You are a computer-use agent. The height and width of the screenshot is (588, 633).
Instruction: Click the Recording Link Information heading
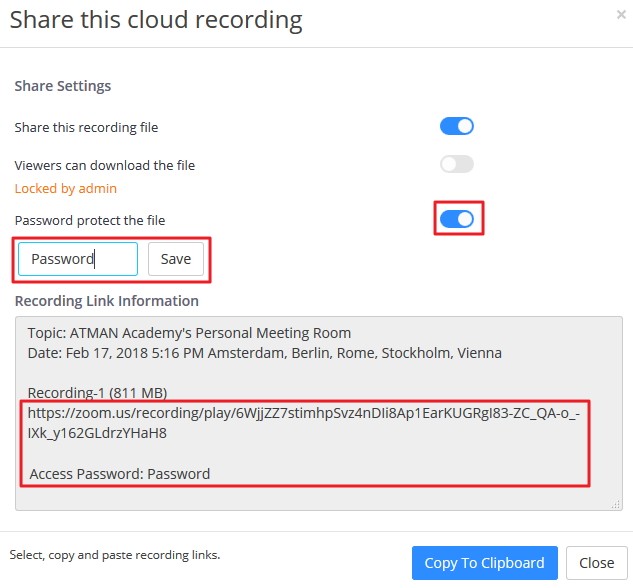point(106,300)
